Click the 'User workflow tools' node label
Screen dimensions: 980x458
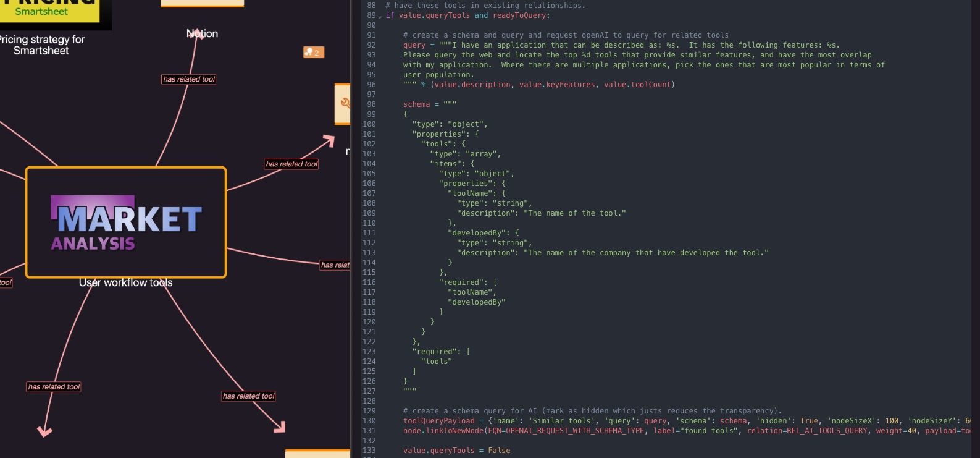click(x=125, y=283)
